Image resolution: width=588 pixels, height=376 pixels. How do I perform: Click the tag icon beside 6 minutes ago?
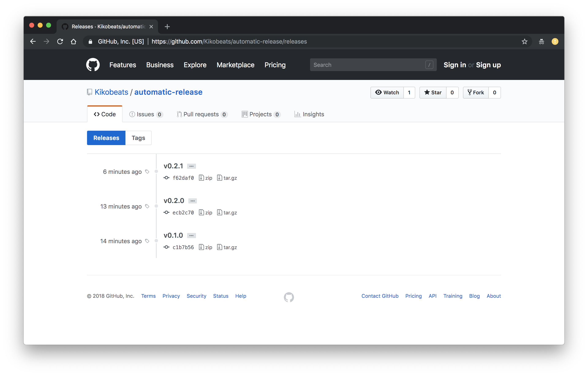click(147, 172)
